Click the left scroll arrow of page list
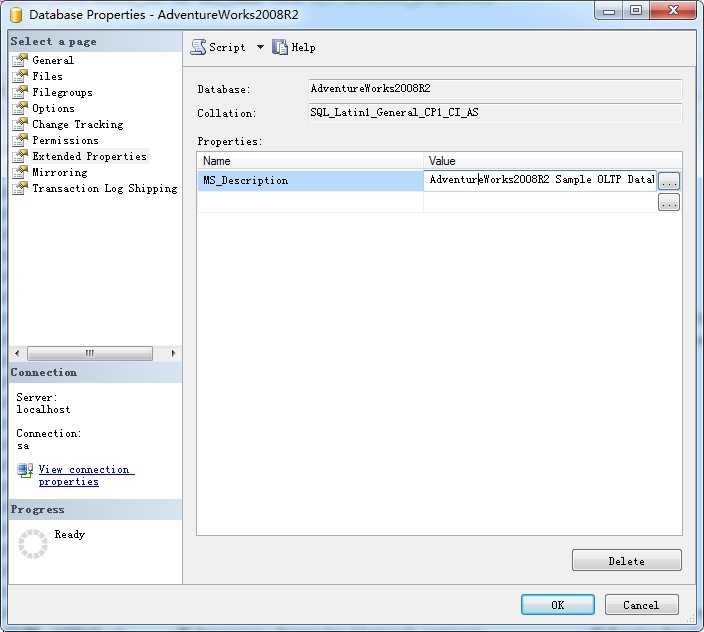704x632 pixels. [x=17, y=353]
